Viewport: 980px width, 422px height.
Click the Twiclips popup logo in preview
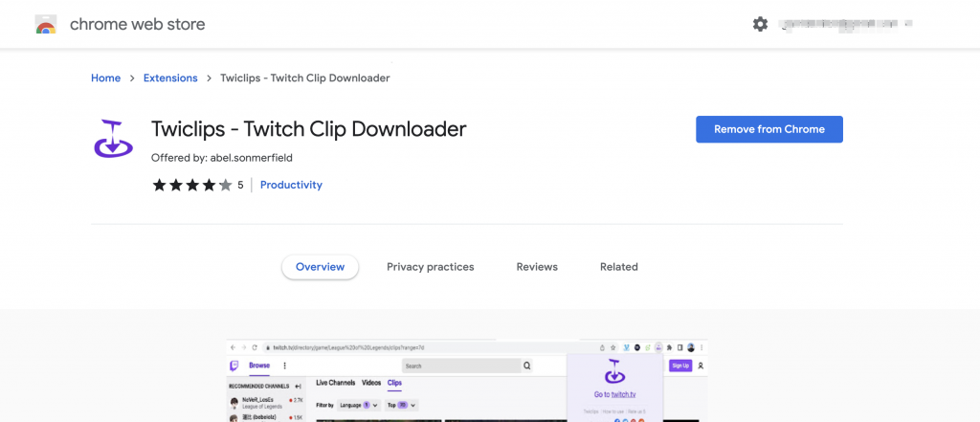[615, 372]
